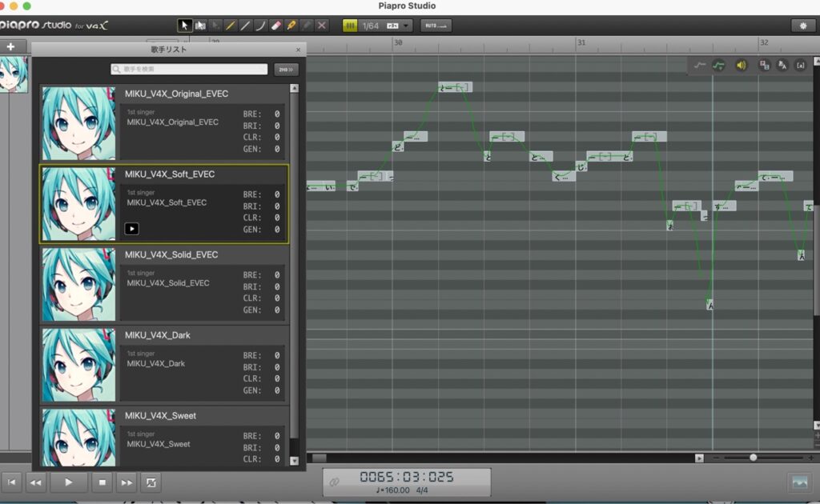Toggle the loop playback button
820x504 pixels.
coord(151,482)
